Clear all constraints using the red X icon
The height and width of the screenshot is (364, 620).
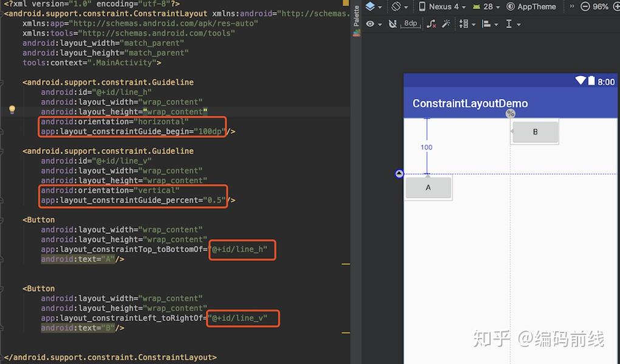point(432,24)
